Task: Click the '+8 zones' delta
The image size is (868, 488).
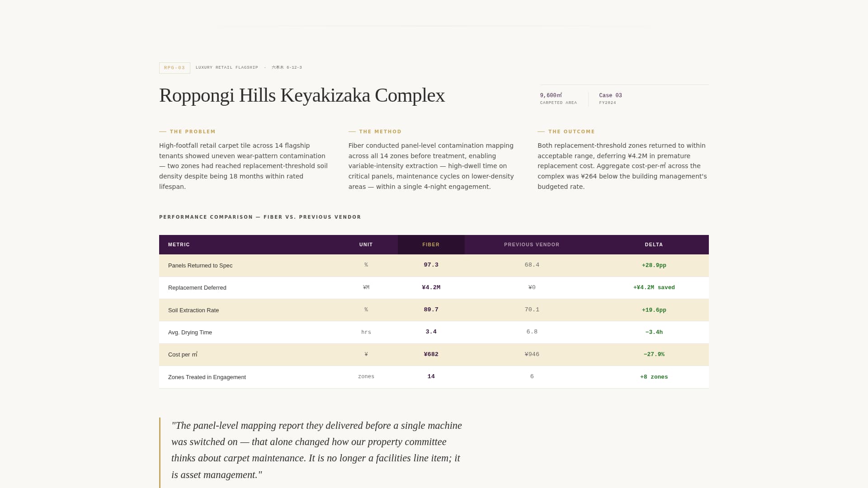Action: click(654, 377)
